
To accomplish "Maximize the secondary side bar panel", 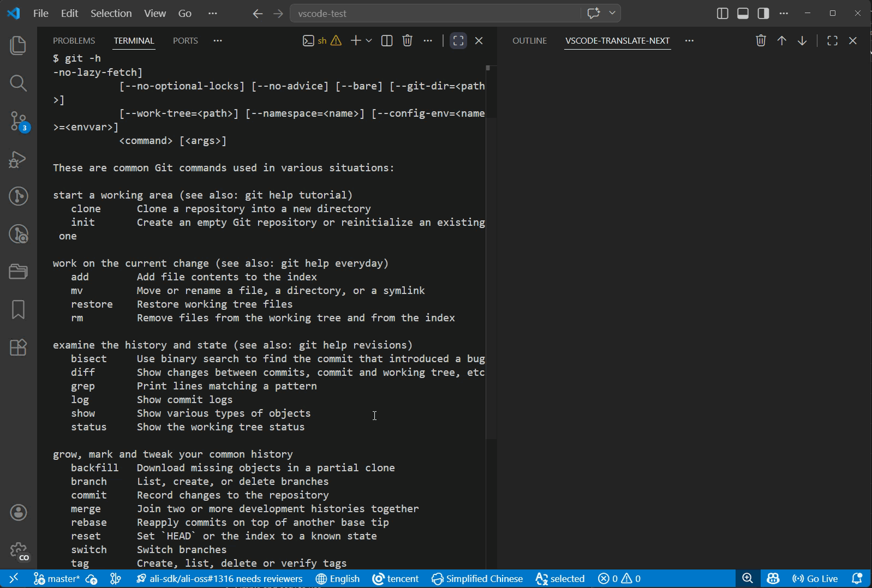I will click(x=832, y=40).
